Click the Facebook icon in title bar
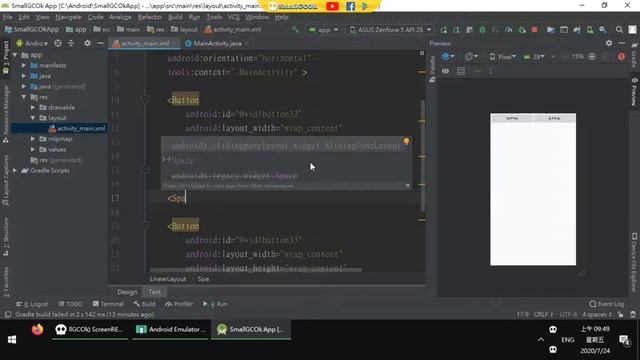This screenshot has height=360, width=640. coord(350,6)
